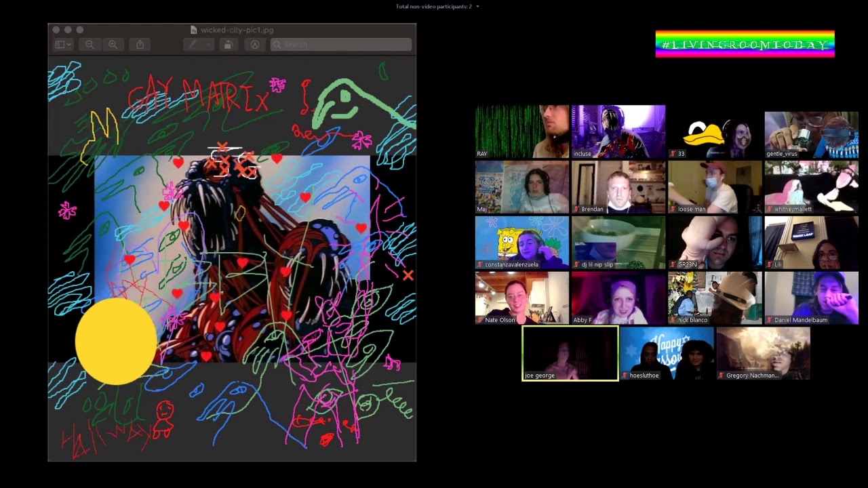This screenshot has height=488, width=868.
Task: Focus the Search field in Preview
Action: pos(341,45)
